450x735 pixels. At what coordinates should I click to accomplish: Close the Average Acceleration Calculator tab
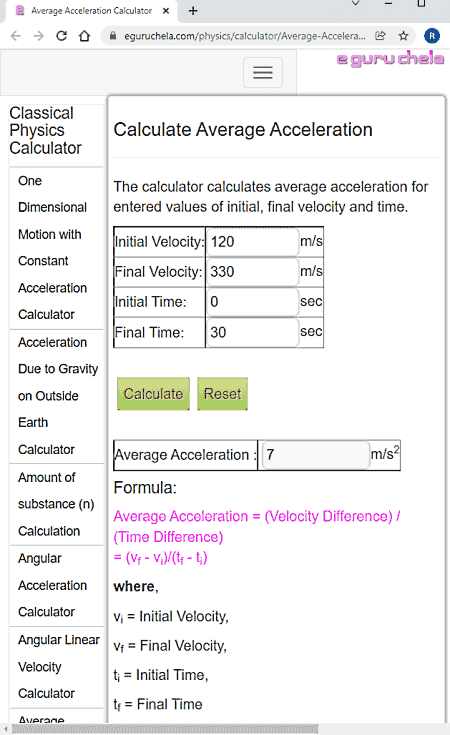(x=165, y=10)
